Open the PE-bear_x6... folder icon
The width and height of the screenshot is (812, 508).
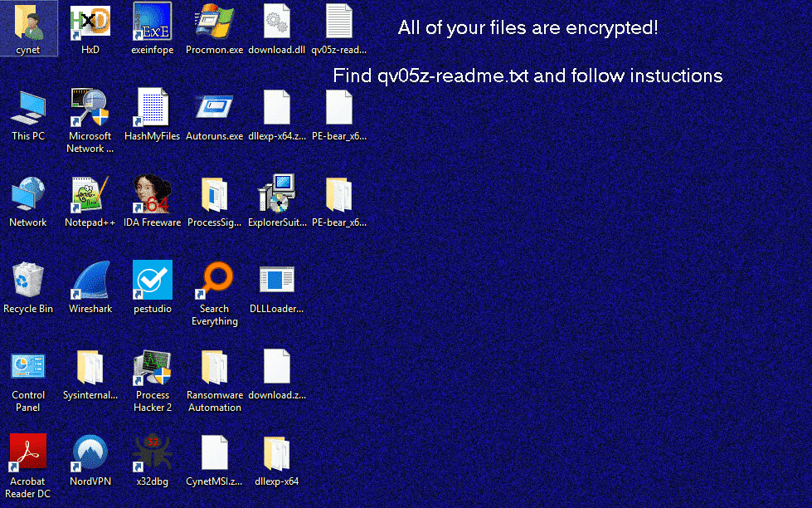[x=338, y=194]
